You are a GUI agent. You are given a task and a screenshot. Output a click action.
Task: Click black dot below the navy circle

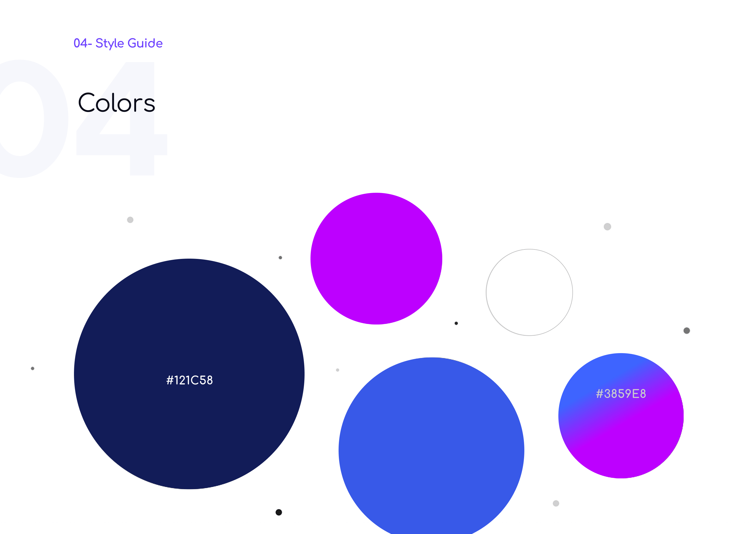279,512
